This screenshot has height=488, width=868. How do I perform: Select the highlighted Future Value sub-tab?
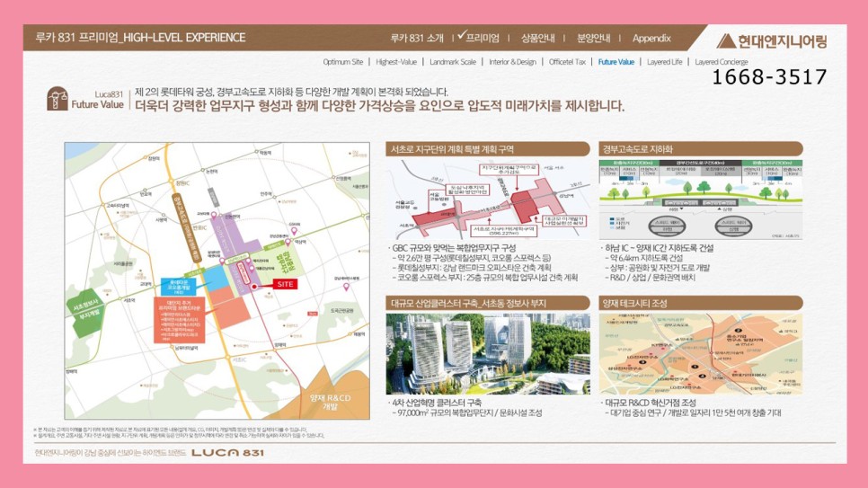tap(616, 62)
